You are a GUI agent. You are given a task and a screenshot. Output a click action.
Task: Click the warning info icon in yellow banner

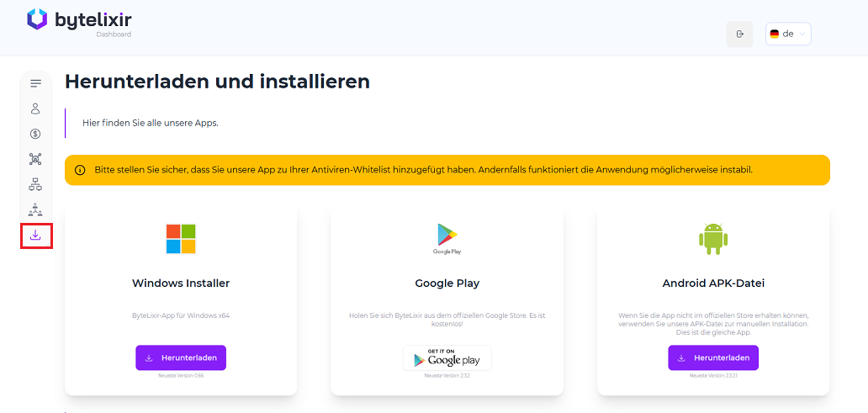80,170
